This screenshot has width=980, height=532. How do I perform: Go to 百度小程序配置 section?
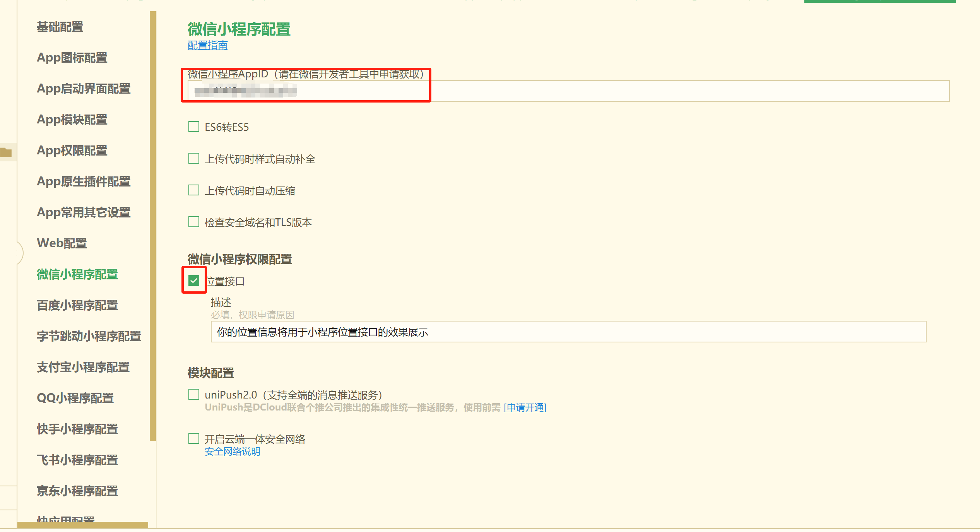(77, 305)
